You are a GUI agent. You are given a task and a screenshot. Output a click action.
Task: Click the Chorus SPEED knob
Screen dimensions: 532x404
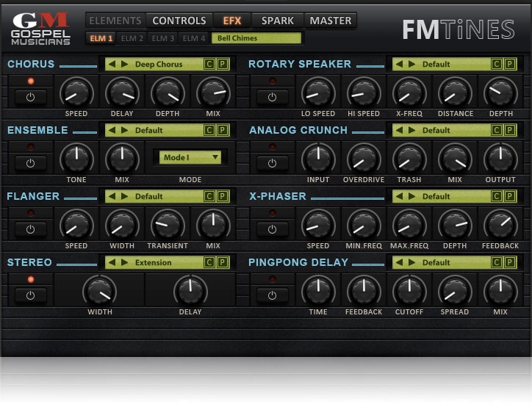pos(76,93)
